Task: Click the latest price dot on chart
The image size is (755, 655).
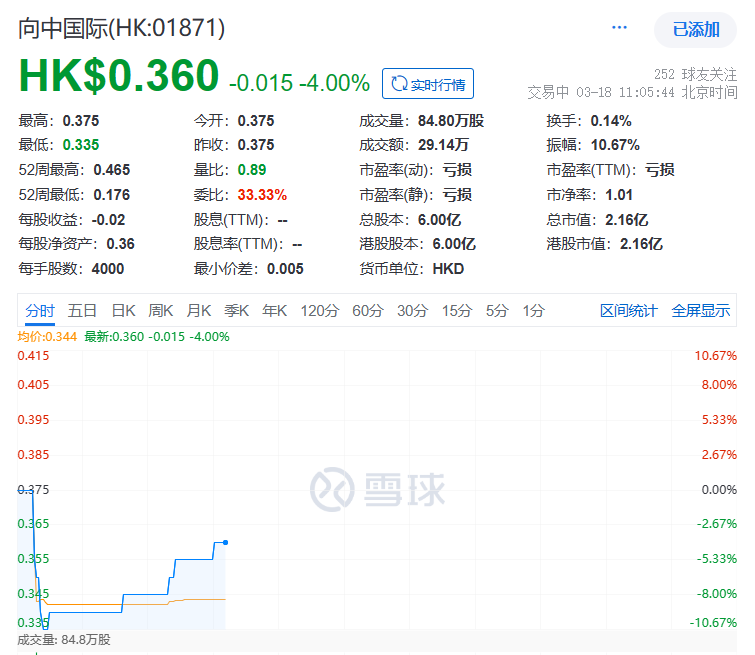Action: [x=225, y=542]
